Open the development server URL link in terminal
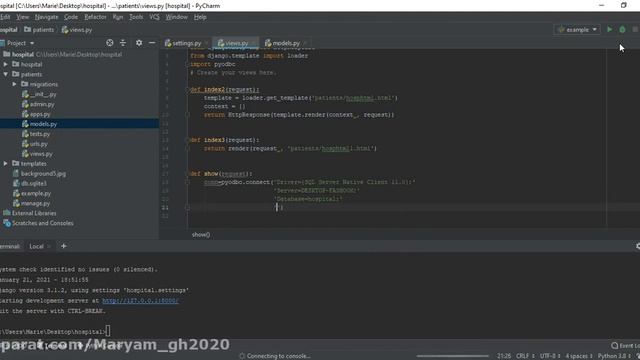The image size is (640, 360). 140,301
